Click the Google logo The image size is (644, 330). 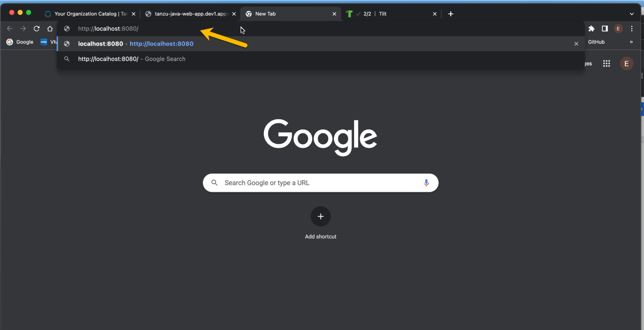[x=320, y=137]
